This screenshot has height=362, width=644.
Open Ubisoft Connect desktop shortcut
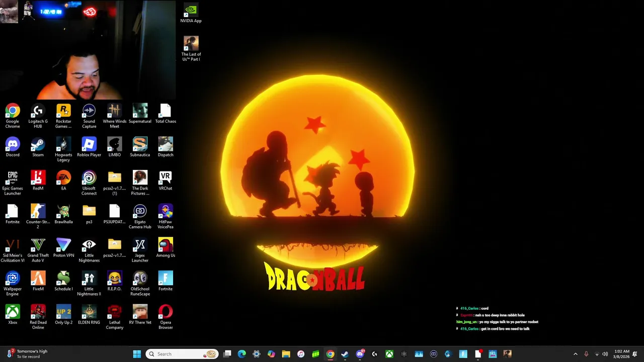[x=89, y=184]
